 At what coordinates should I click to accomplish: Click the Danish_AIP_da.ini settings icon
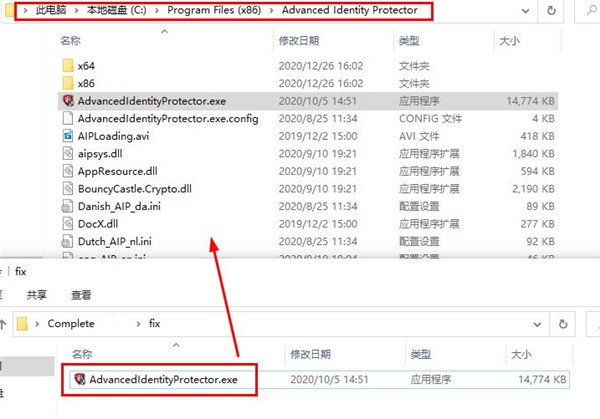coord(67,206)
